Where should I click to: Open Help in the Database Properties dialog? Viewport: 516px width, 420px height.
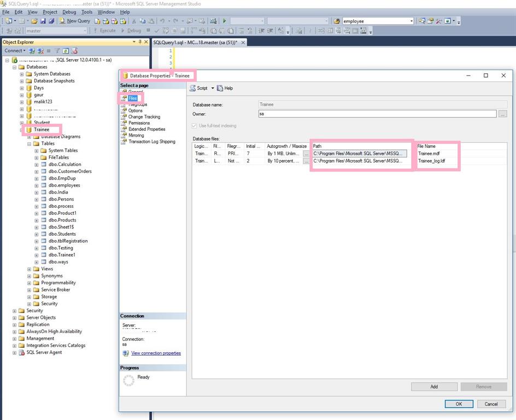(x=225, y=88)
